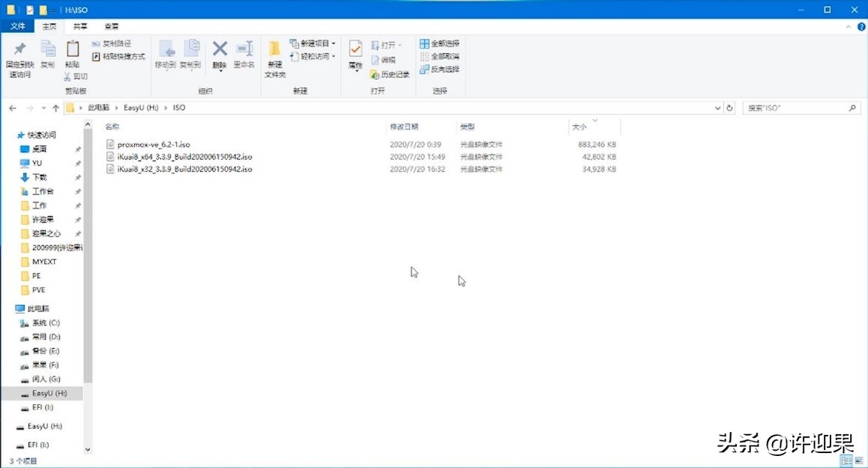Viewport: 868px width, 468px height.
Task: Open the 工作台 folder in sidebar
Action: 43,192
